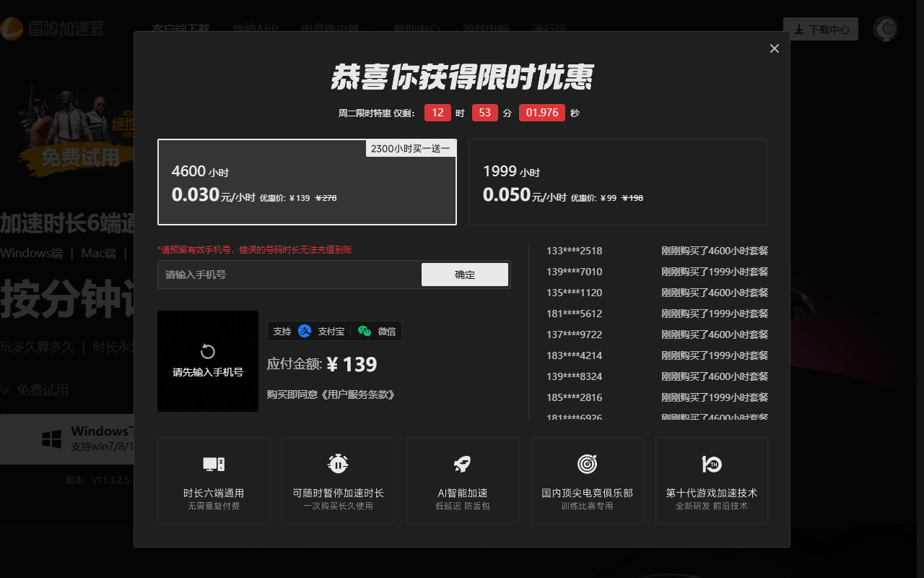Open the 《用户服务条款》 link
Image resolution: width=924 pixels, height=578 pixels.
(357, 394)
